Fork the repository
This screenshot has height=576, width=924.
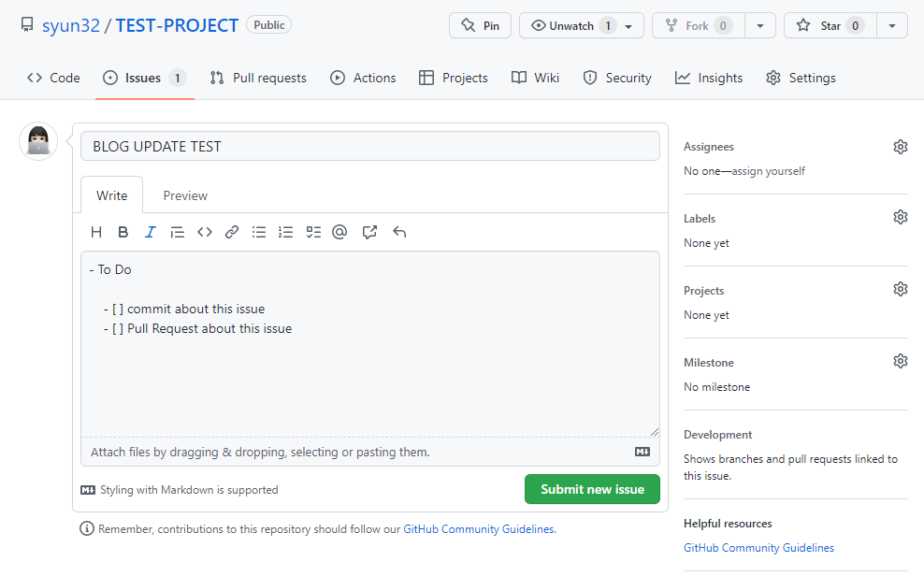699,25
